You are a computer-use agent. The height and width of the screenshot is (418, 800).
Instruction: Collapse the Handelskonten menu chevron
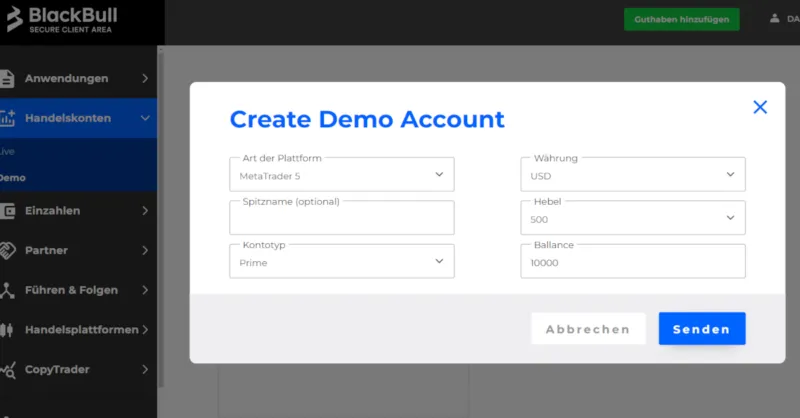145,118
